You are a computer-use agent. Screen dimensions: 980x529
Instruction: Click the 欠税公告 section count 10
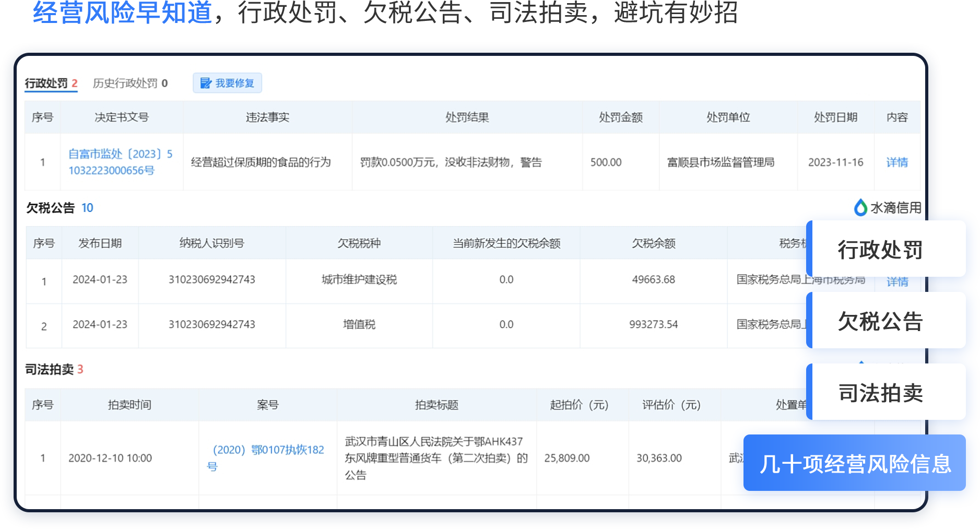(87, 208)
